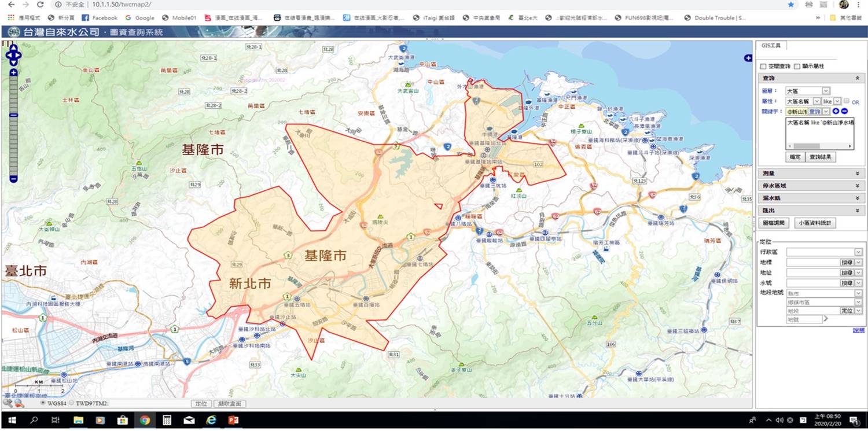This screenshot has height=431, width=868.
Task: Click 搜尋 button beside 水號 field
Action: point(847,283)
